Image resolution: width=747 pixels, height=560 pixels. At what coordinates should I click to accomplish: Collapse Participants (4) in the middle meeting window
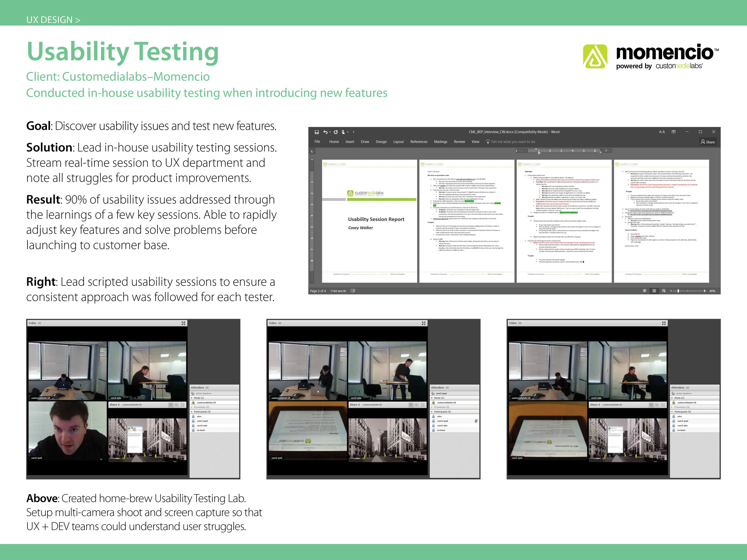pos(432,412)
